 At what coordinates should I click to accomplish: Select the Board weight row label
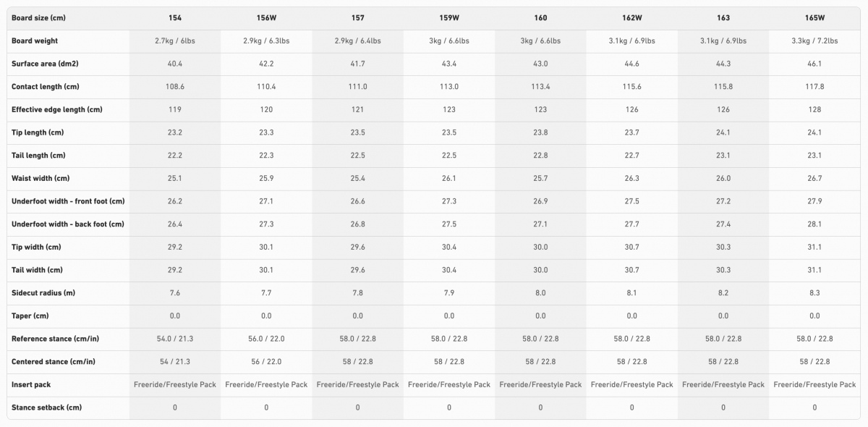[35, 41]
